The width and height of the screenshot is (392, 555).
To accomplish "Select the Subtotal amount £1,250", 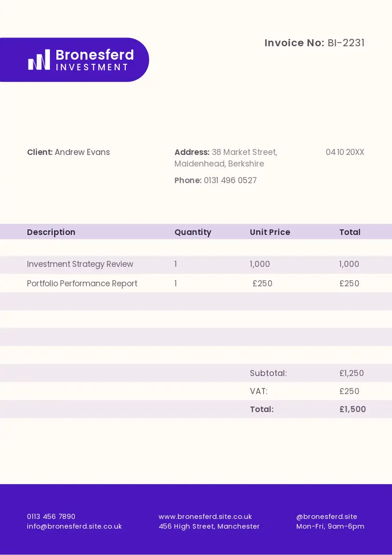I will click(x=351, y=373).
